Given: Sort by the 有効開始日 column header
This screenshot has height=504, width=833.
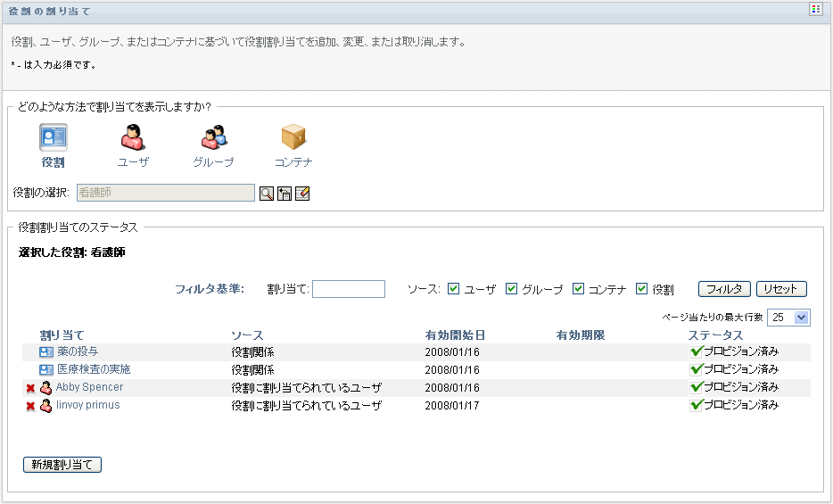Looking at the screenshot, I should click(x=455, y=335).
